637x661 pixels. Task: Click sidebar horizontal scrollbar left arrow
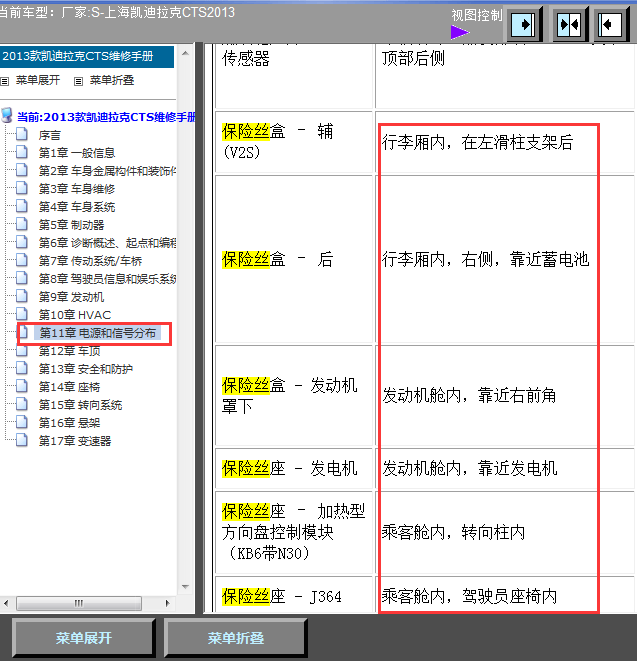click(x=6, y=603)
